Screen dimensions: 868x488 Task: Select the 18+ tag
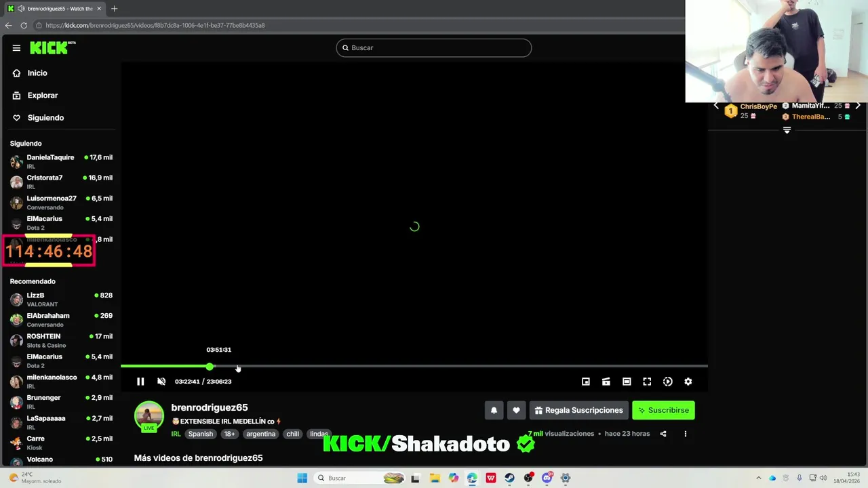coord(230,434)
